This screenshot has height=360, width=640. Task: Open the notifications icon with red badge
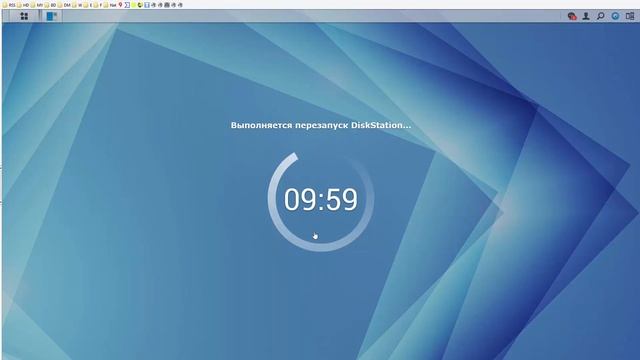[x=572, y=16]
